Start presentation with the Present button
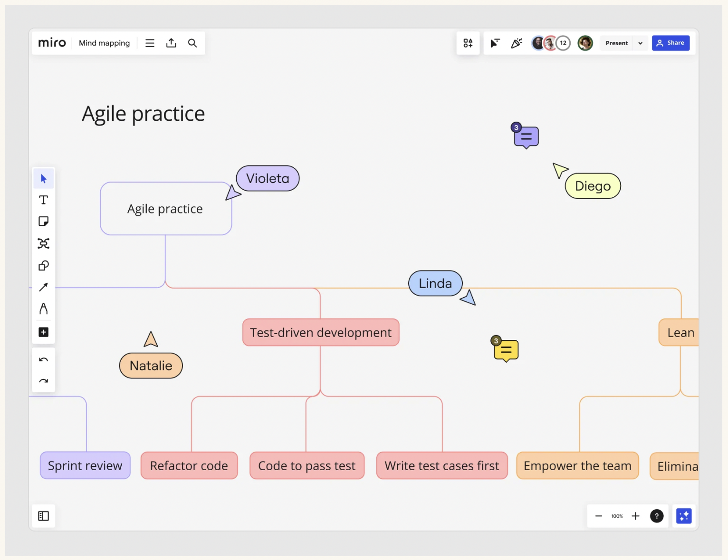Screen dimensions: 728x560 coord(617,43)
